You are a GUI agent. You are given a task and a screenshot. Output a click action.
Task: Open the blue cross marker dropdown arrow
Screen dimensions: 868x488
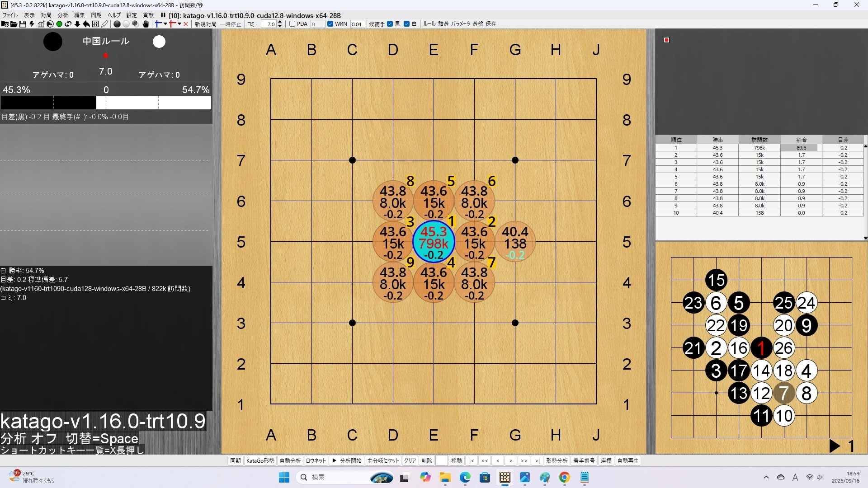(165, 24)
